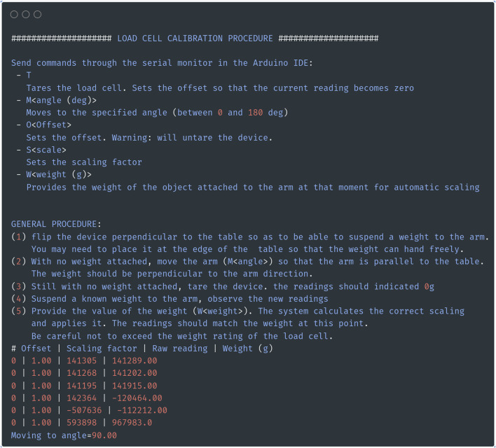Click the 'O<Offset>' command line
Image resolution: width=496 pixels, height=448 pixels.
(49, 125)
